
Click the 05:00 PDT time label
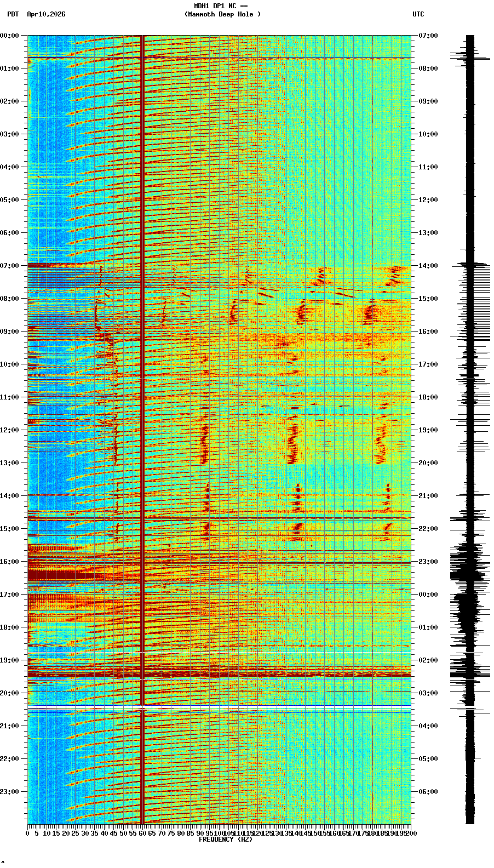coord(10,200)
